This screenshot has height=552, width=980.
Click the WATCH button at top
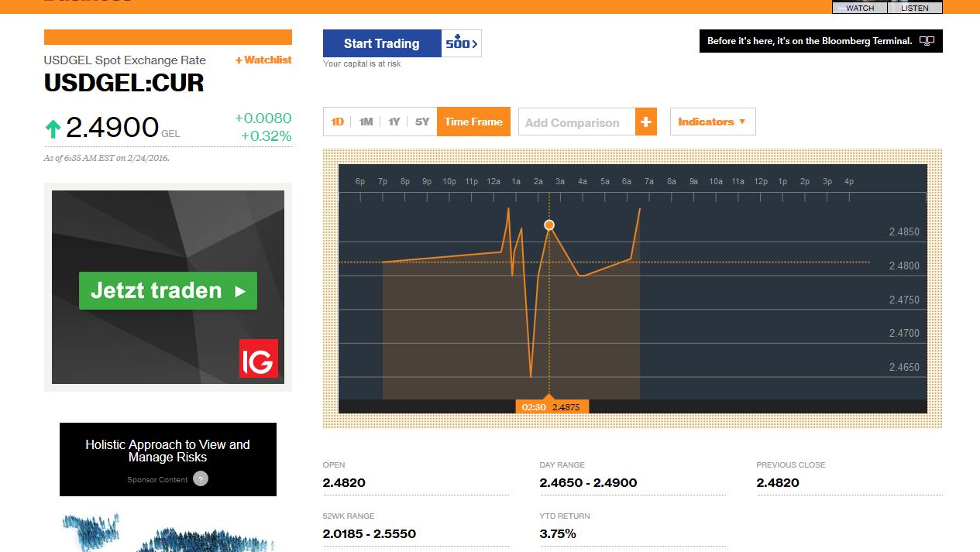[x=859, y=8]
